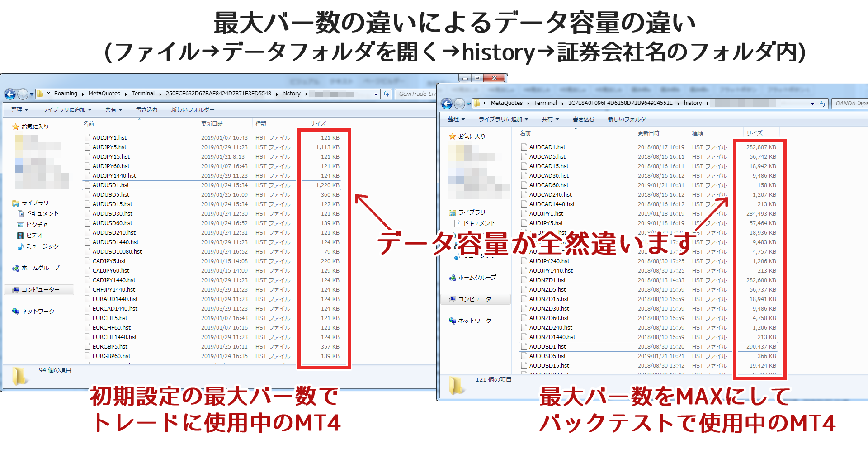Click 新しいフォルダー in the left window toolbar
Viewport: 868px width, 458px height.
193,109
